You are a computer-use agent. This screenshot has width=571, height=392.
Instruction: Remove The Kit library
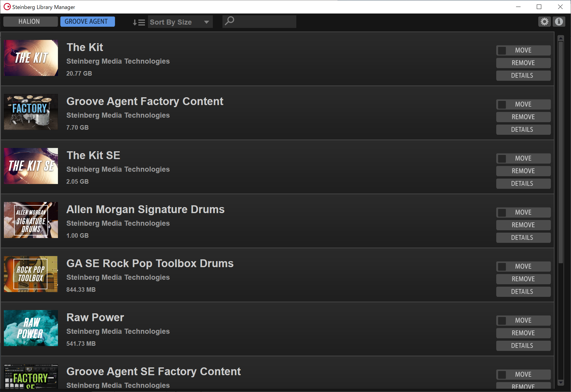523,63
